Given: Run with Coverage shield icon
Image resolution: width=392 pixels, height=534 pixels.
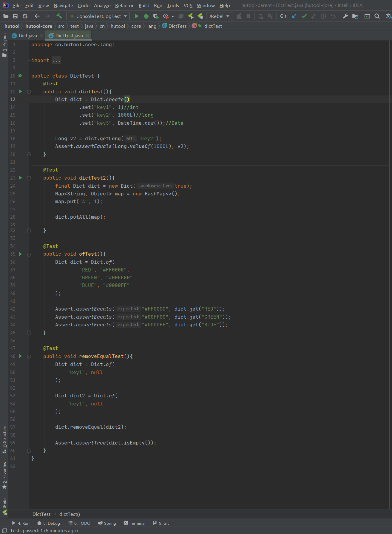Looking at the screenshot, I should pos(156,16).
